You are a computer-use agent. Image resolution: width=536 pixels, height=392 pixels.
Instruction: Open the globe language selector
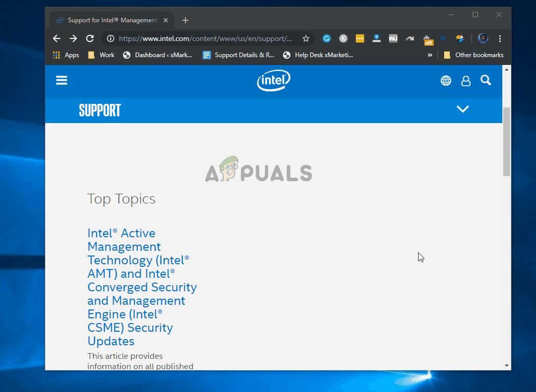[446, 80]
